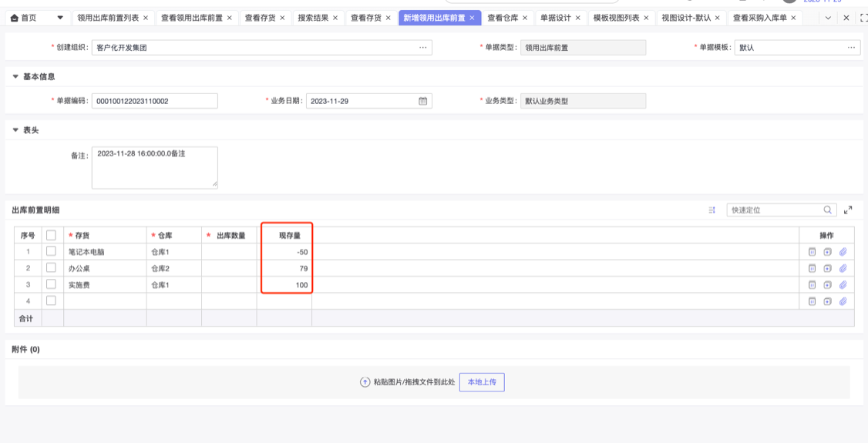868x443 pixels.
Task: Open the tab list dropdown next to 首页
Action: [x=60, y=18]
